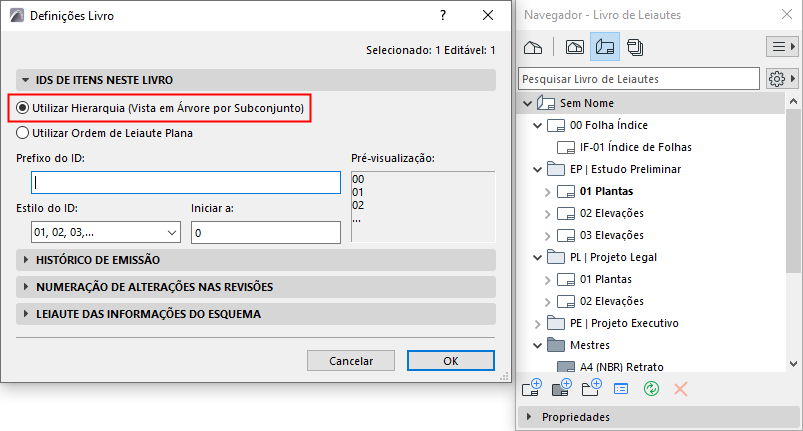Open the Project Map view in Navigator
The height and width of the screenshot is (431, 803).
[533, 48]
